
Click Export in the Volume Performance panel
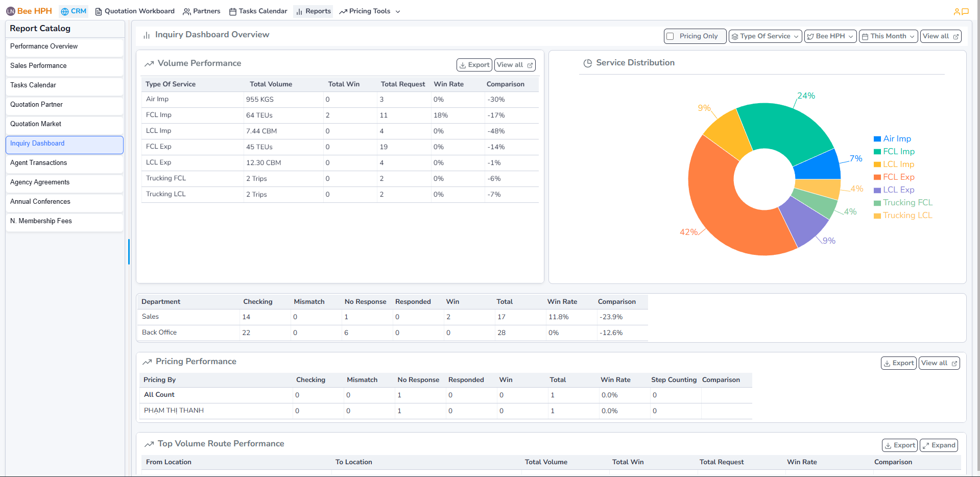coord(474,64)
